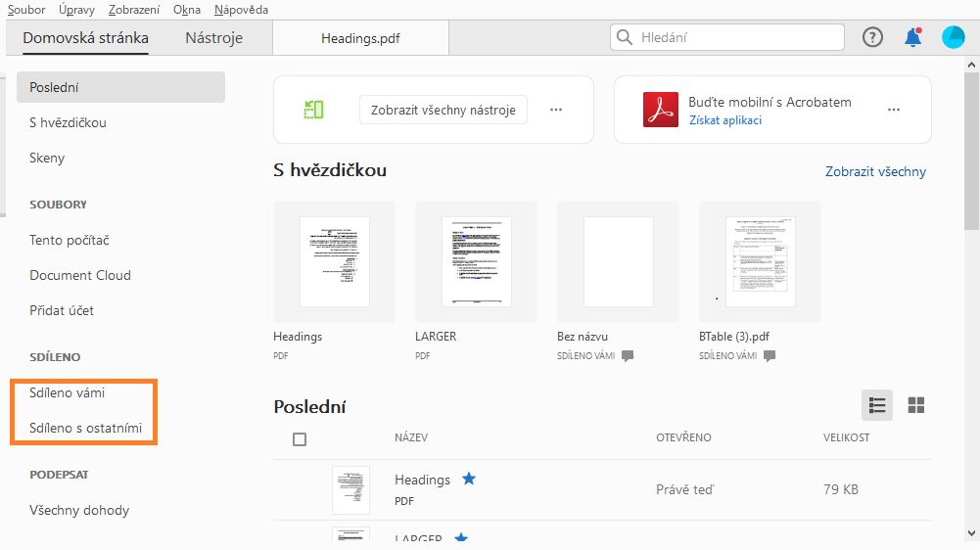
Task: Open the Zobrazení menu
Action: click(134, 10)
